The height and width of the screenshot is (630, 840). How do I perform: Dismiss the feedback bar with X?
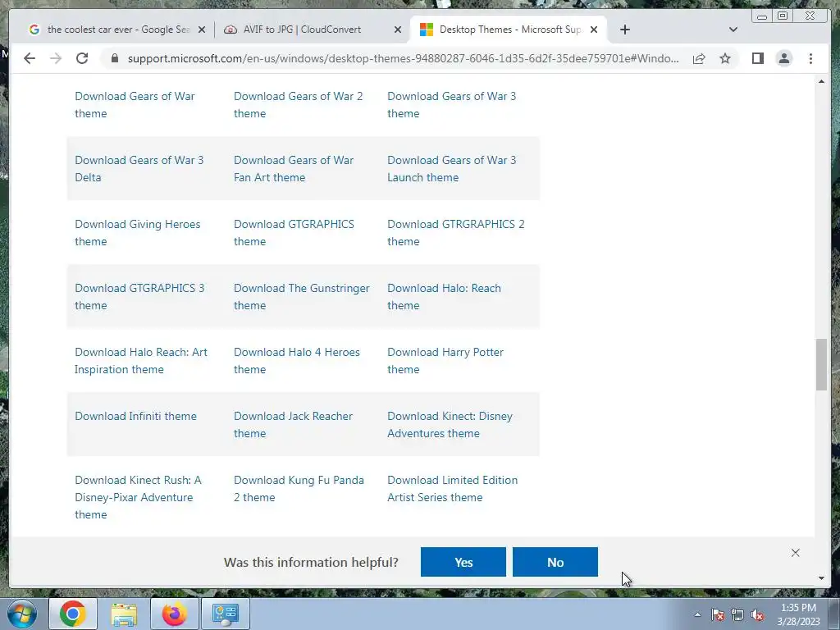796,553
